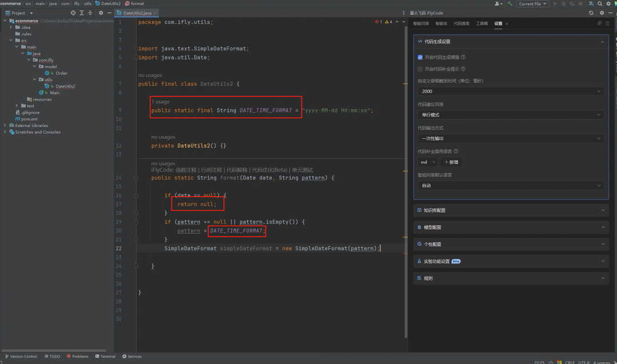Select Order class in project tree
This screenshot has width=617, height=364.
coord(61,73)
